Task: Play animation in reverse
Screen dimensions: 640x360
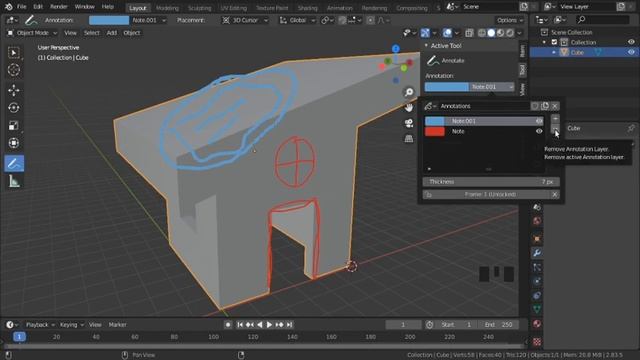Action: pyautogui.click(x=260, y=324)
